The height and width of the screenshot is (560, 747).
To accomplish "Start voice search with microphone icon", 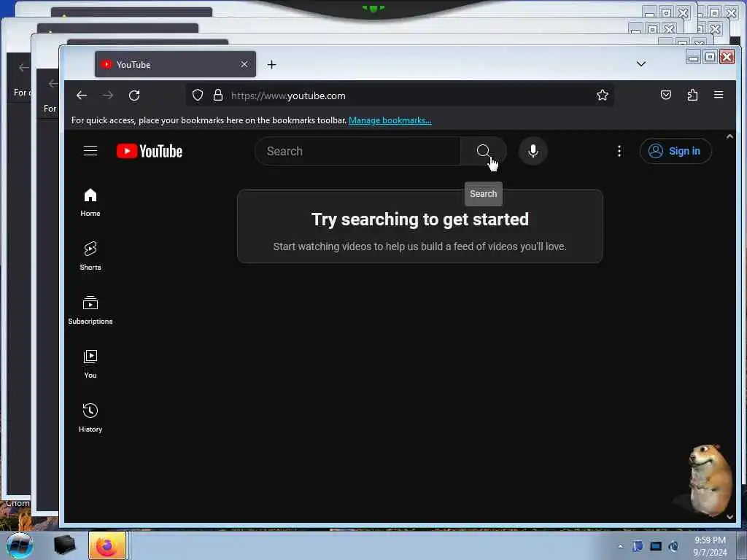I will tap(533, 151).
